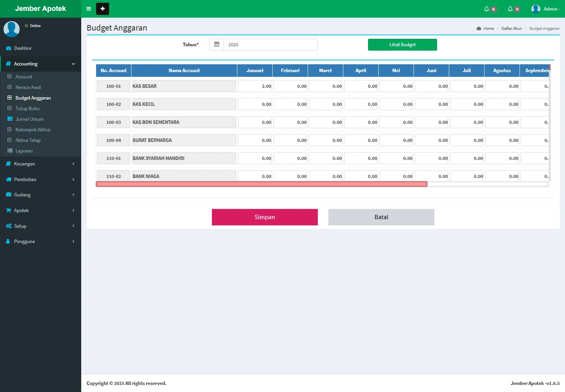Click the Lihat Budget button
The height and width of the screenshot is (392, 565).
(x=402, y=45)
